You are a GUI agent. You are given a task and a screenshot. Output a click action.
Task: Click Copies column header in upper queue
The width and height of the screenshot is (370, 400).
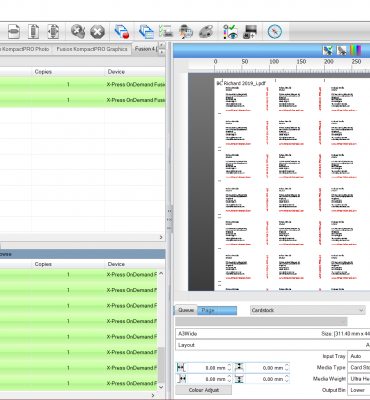[68, 72]
